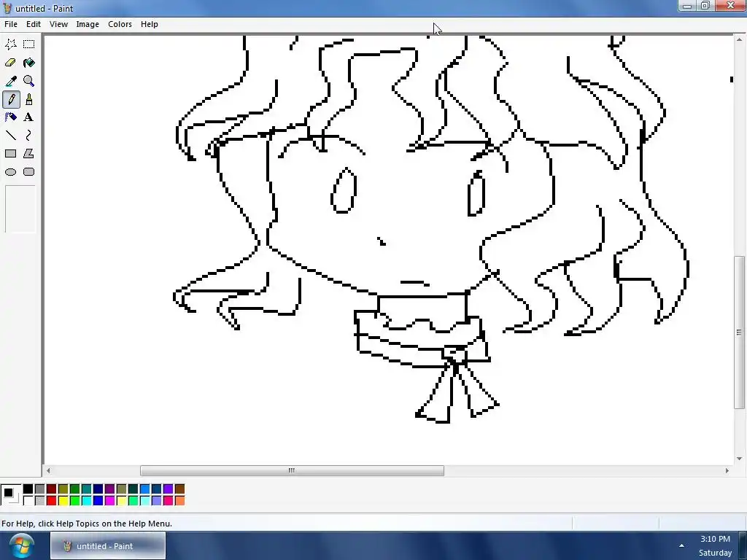Click the foreground/background color indicator box
The width and height of the screenshot is (747, 560).
tap(11, 495)
